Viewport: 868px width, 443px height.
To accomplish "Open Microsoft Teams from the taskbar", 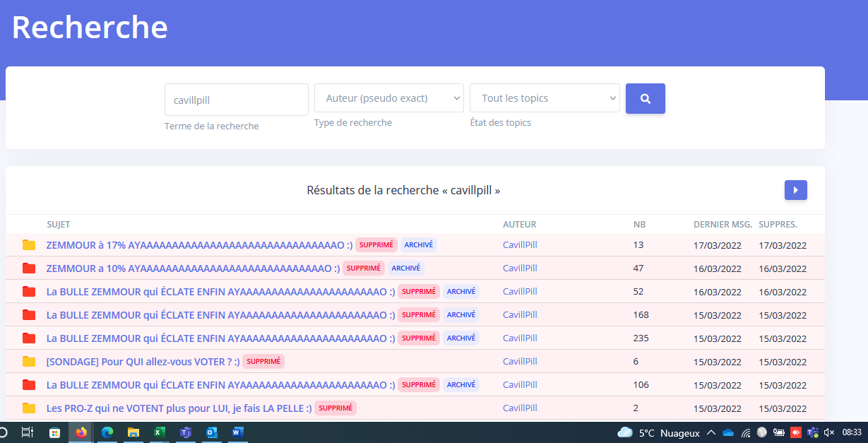I will (186, 432).
